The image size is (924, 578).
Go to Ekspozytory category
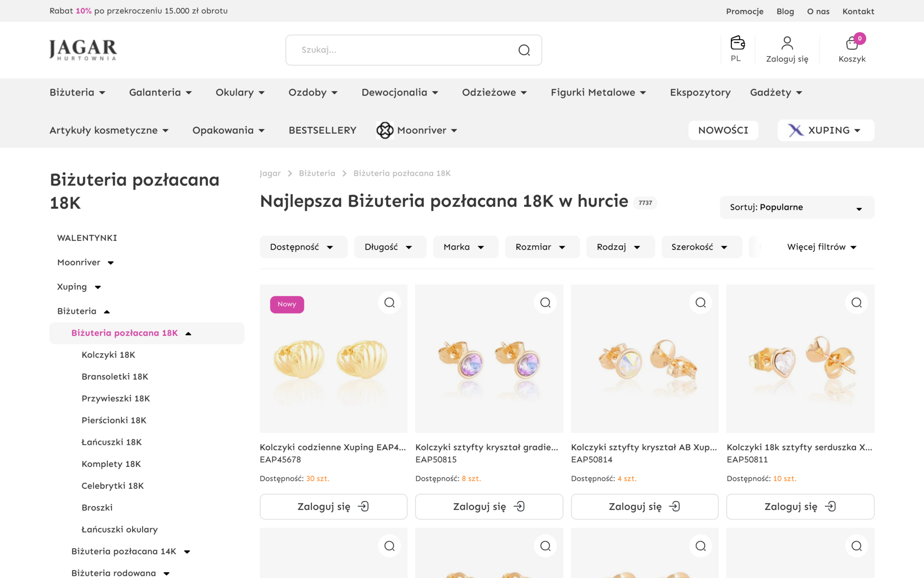[700, 93]
